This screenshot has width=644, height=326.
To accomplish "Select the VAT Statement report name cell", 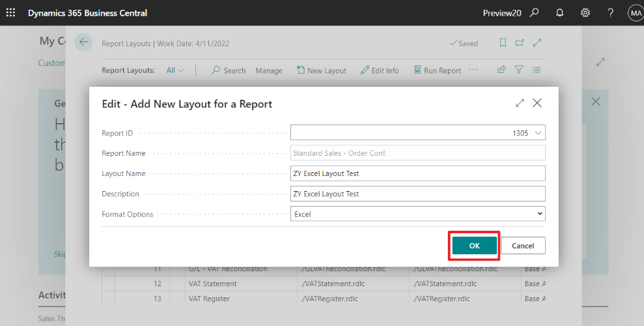I will [241, 284].
